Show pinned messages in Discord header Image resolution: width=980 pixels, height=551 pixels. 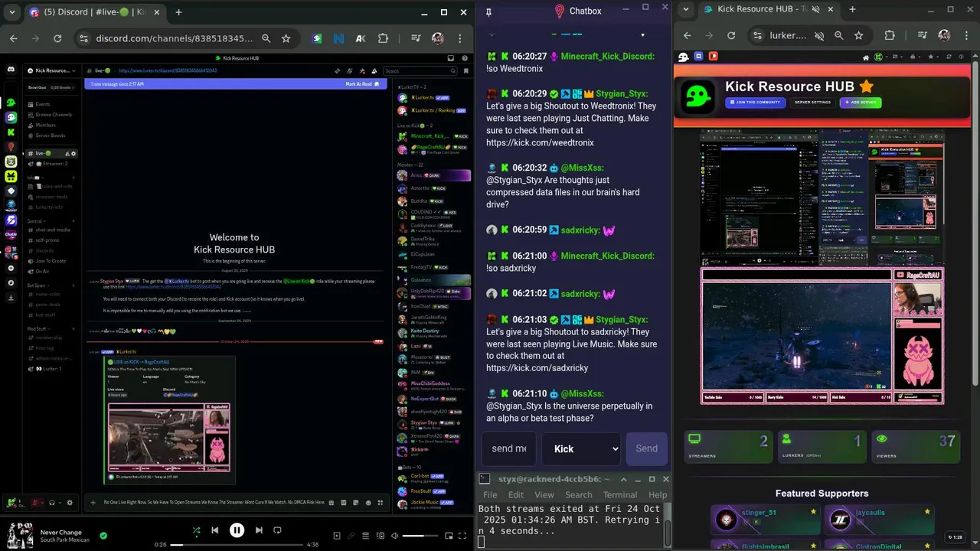click(362, 71)
